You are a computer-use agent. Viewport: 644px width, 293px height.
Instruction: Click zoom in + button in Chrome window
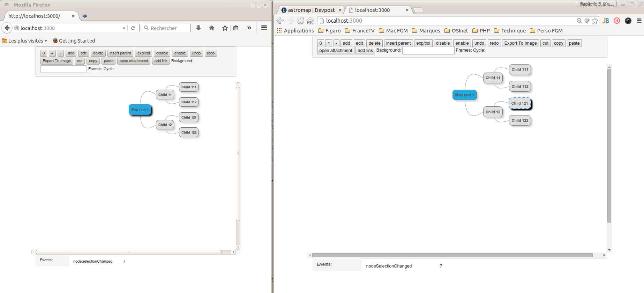coord(329,43)
